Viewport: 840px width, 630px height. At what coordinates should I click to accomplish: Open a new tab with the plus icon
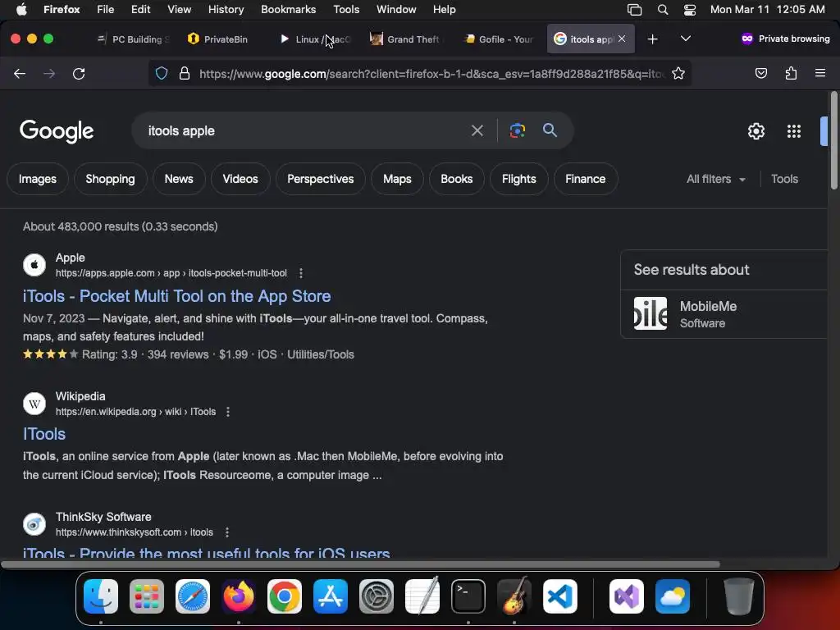tap(652, 39)
